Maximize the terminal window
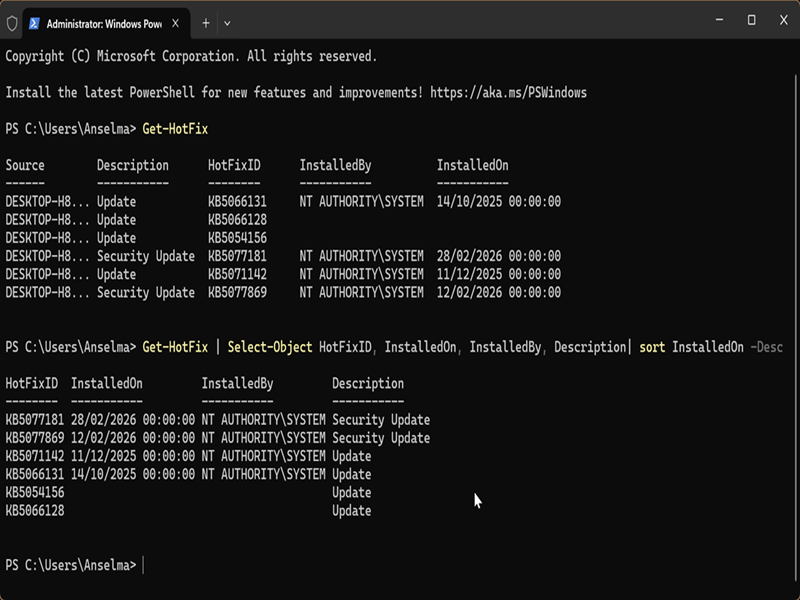The image size is (800, 600). (751, 20)
